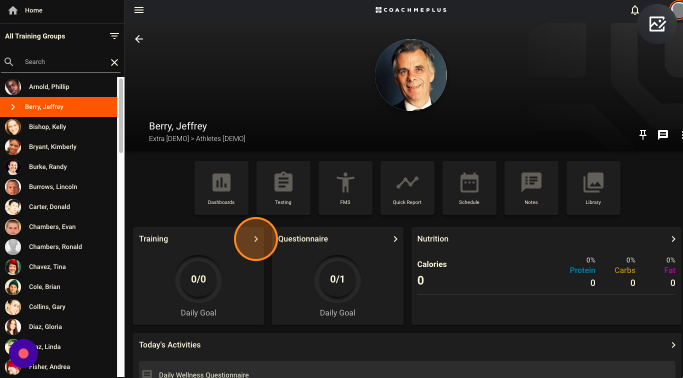Click the image edit floating button

click(x=657, y=24)
